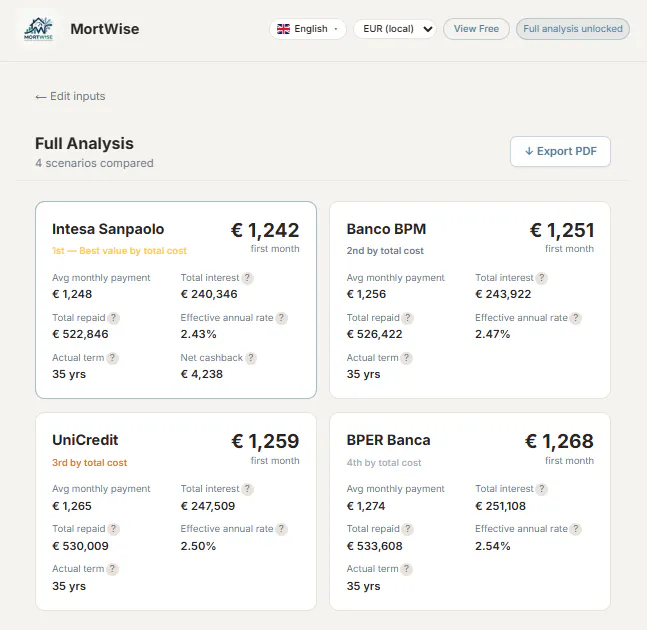Switch to View Free mode

[x=476, y=29]
